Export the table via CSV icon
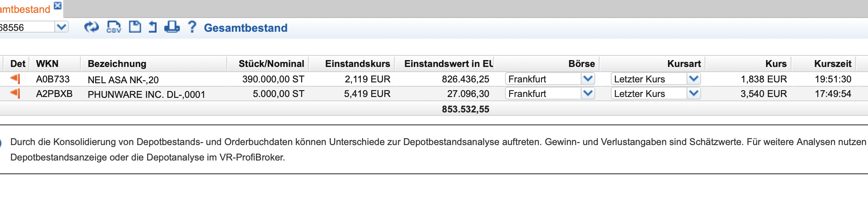This screenshot has width=868, height=206. (x=114, y=27)
